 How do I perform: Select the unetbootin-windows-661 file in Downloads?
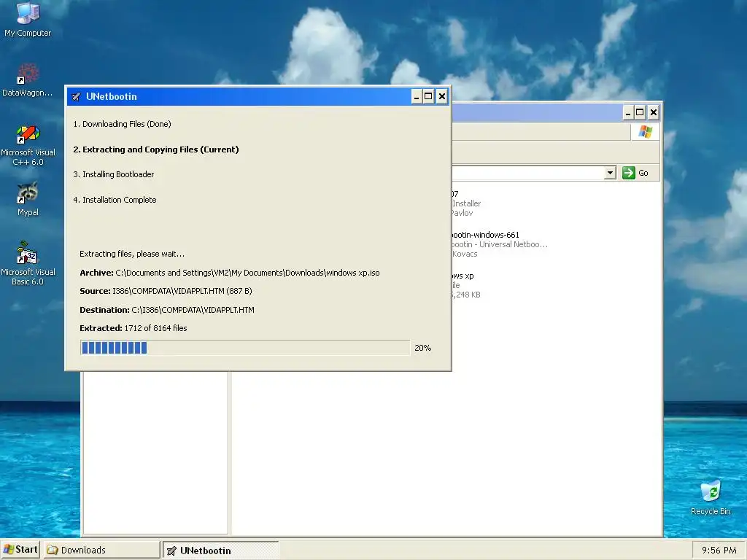coord(499,244)
